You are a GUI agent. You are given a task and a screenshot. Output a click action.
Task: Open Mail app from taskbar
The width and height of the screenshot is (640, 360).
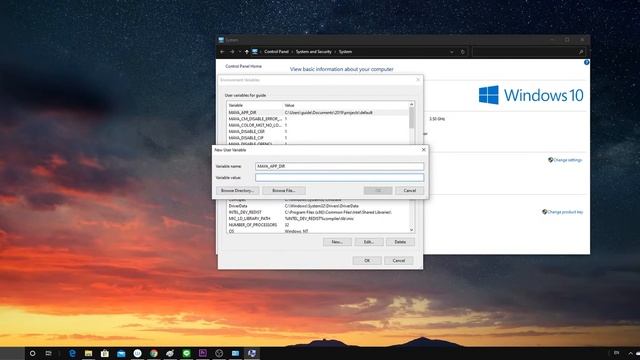coord(121,353)
